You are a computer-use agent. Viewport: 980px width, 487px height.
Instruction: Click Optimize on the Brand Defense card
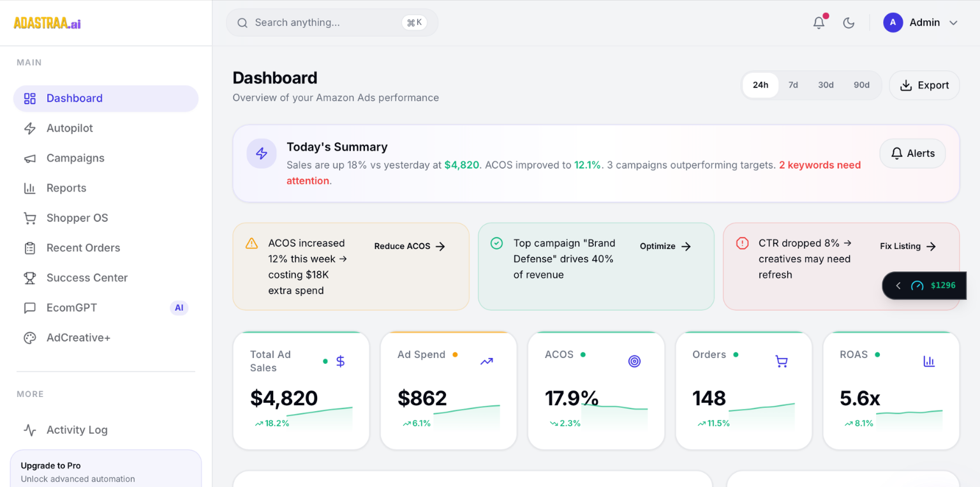tap(665, 246)
